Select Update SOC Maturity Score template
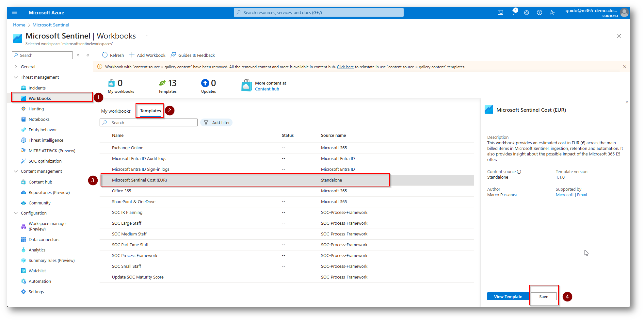The image size is (644, 321). coord(287,277)
